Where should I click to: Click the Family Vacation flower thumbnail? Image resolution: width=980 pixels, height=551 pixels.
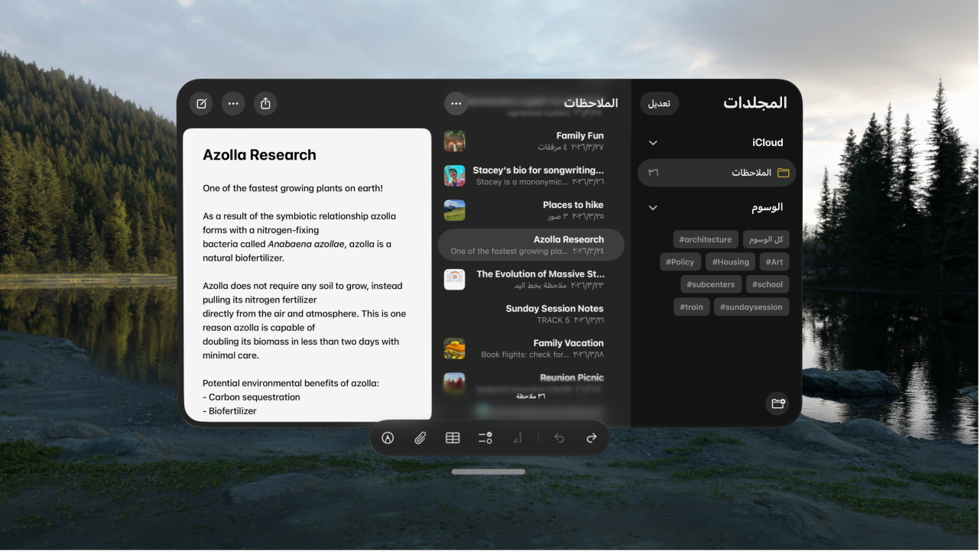coord(454,348)
